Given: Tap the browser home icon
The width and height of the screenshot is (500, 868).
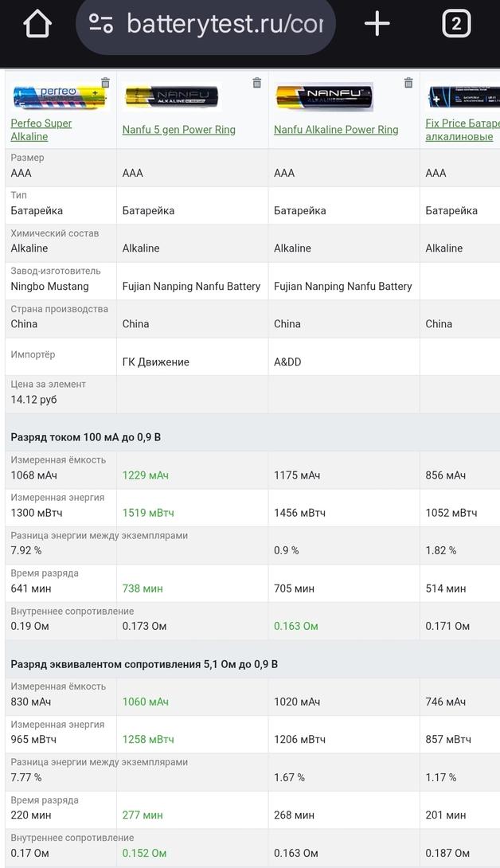Looking at the screenshot, I should (37, 25).
